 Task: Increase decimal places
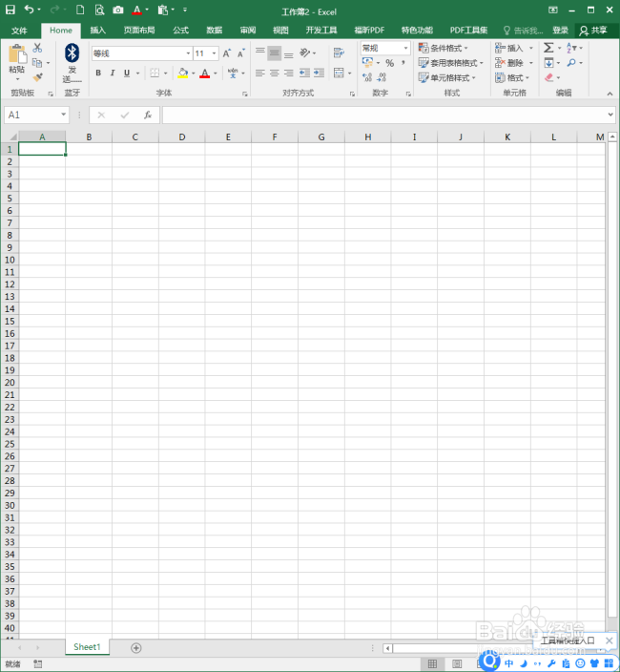[x=367, y=77]
